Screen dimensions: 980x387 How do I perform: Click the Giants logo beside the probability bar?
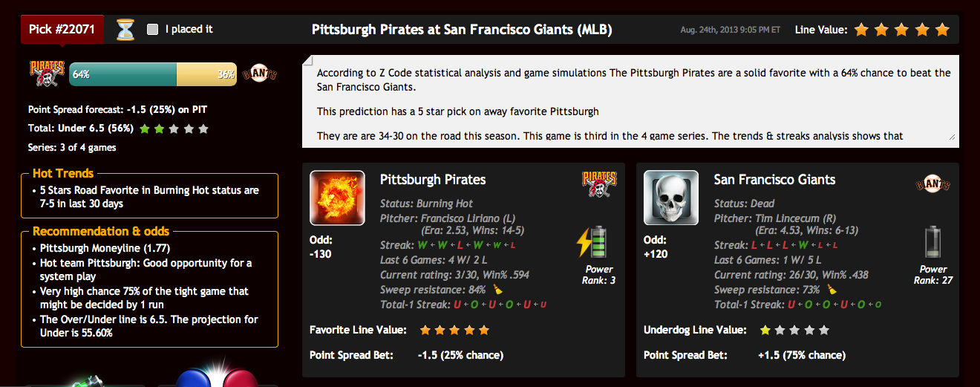pos(259,74)
